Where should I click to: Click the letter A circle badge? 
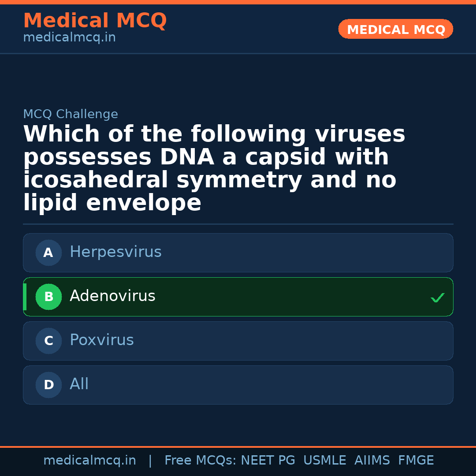(x=48, y=253)
